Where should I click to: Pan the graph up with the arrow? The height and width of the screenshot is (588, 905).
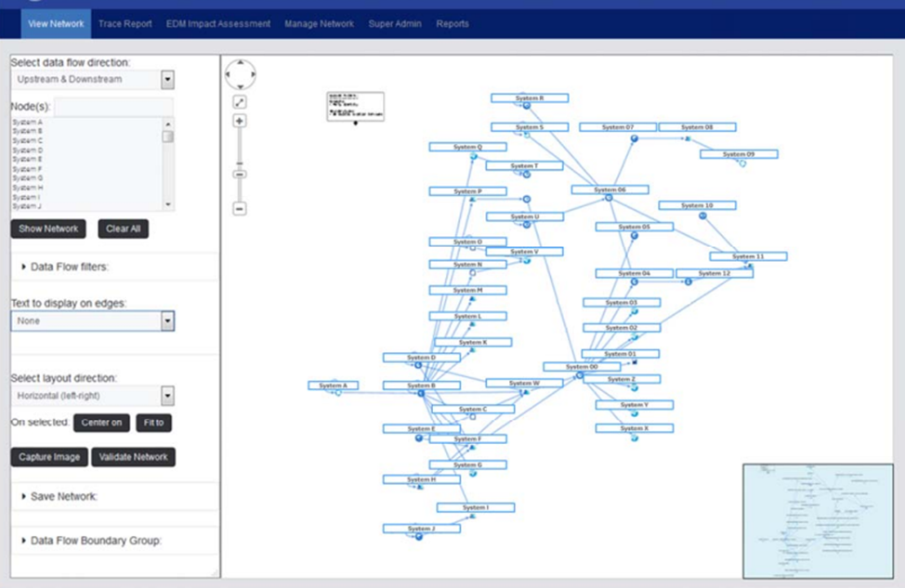[x=241, y=63]
